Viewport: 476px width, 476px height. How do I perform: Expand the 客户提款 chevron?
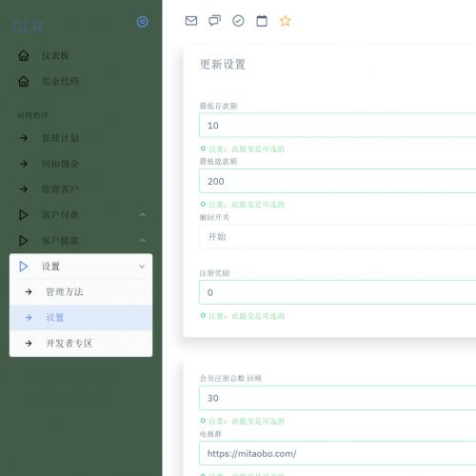click(142, 240)
